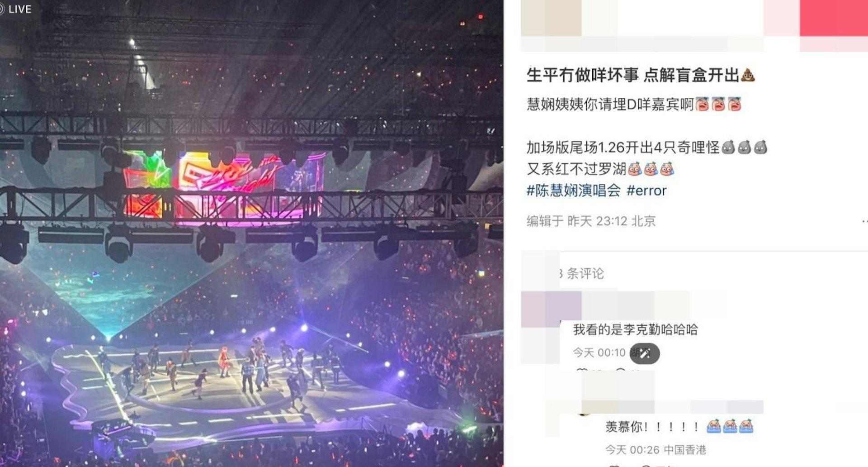Tap the magic wand edit icon
This screenshot has width=868, height=467.
click(644, 353)
